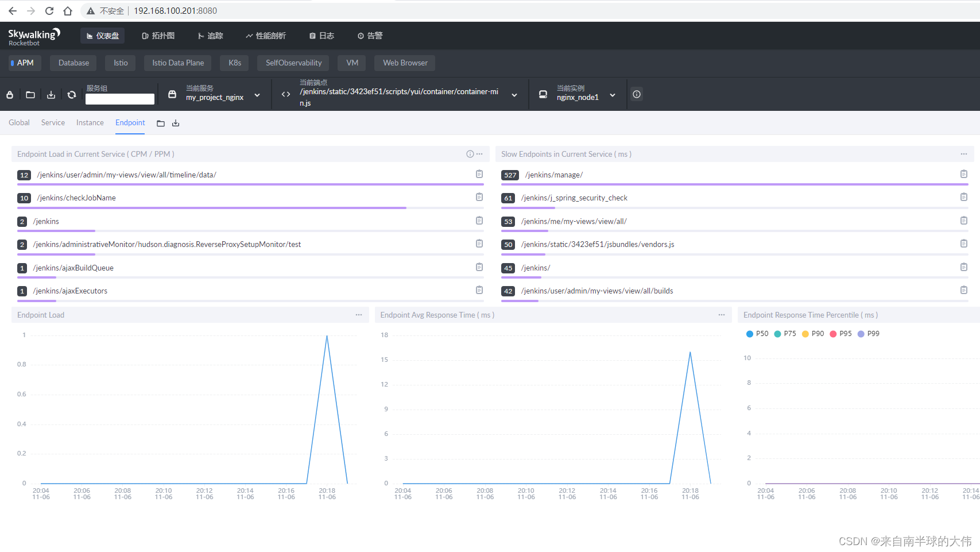Click the download icon in the dashboard toolbar
This screenshot has width=980, height=552.
(x=51, y=94)
